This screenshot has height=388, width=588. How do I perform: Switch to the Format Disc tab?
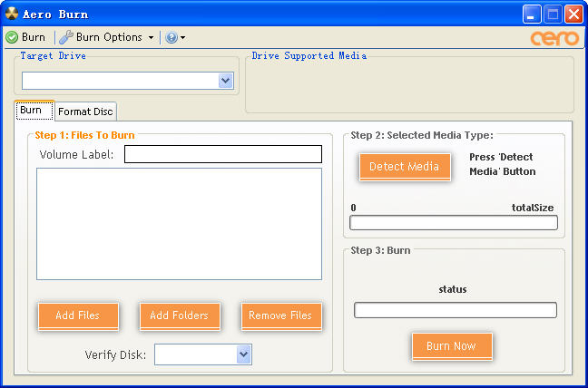coord(86,112)
